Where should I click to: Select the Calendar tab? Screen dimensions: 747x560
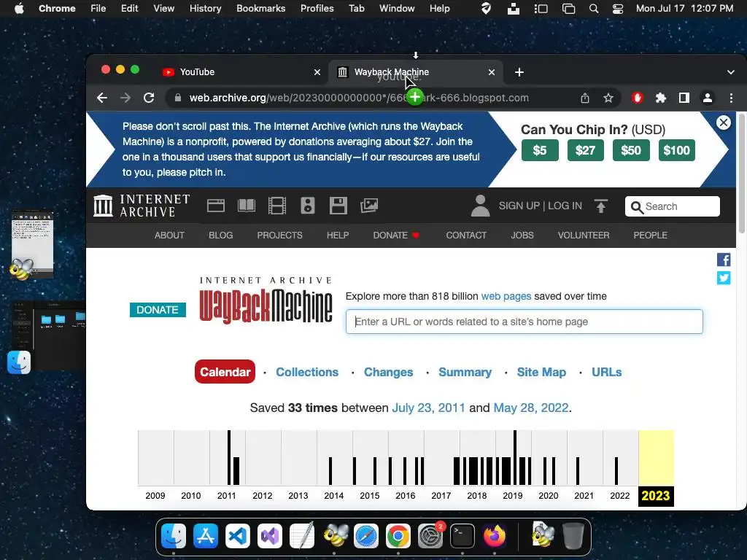click(x=225, y=372)
